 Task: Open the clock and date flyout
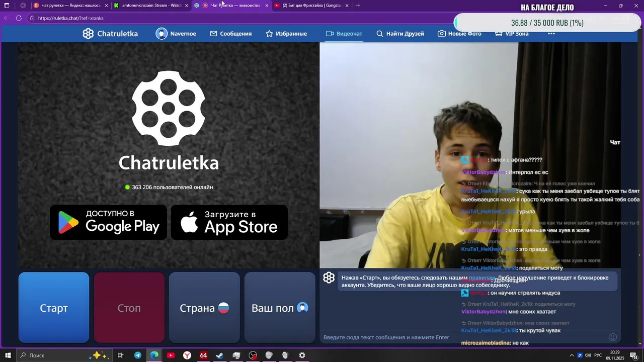615,355
